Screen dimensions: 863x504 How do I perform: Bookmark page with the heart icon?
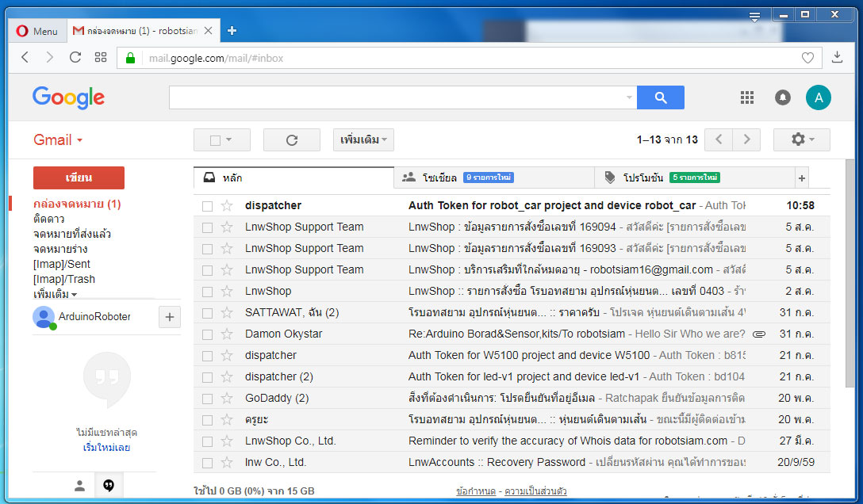[807, 58]
